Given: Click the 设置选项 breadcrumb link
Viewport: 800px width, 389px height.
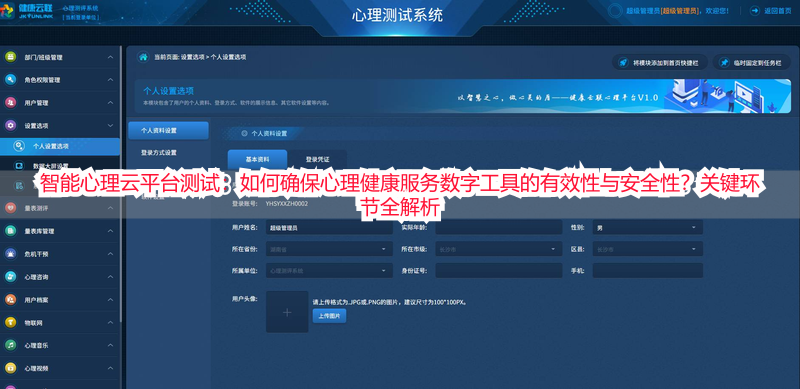Looking at the screenshot, I should 193,57.
